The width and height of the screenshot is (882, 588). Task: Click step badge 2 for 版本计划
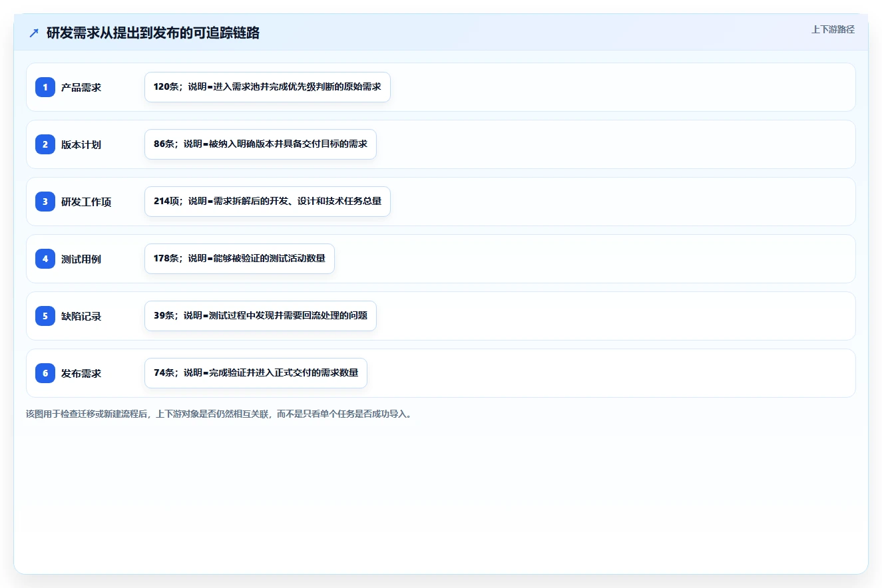click(45, 144)
